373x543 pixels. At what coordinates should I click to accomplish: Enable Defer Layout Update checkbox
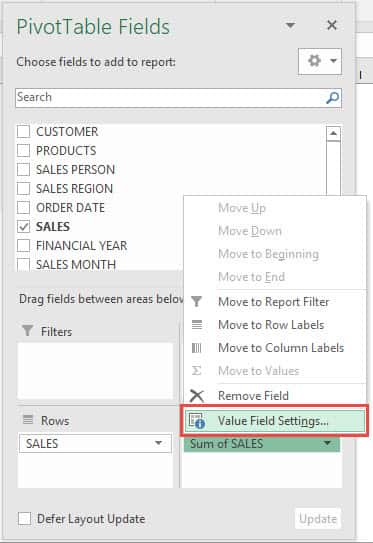[x=24, y=519]
